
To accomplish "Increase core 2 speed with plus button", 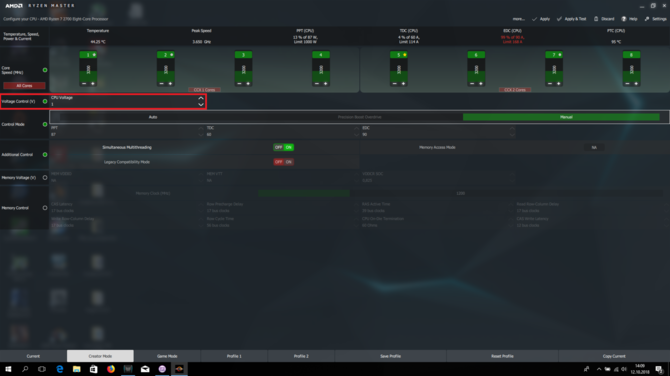I will tap(170, 84).
